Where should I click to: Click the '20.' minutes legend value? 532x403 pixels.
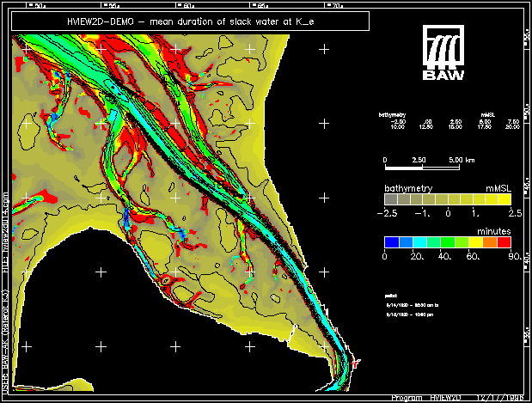(417, 256)
